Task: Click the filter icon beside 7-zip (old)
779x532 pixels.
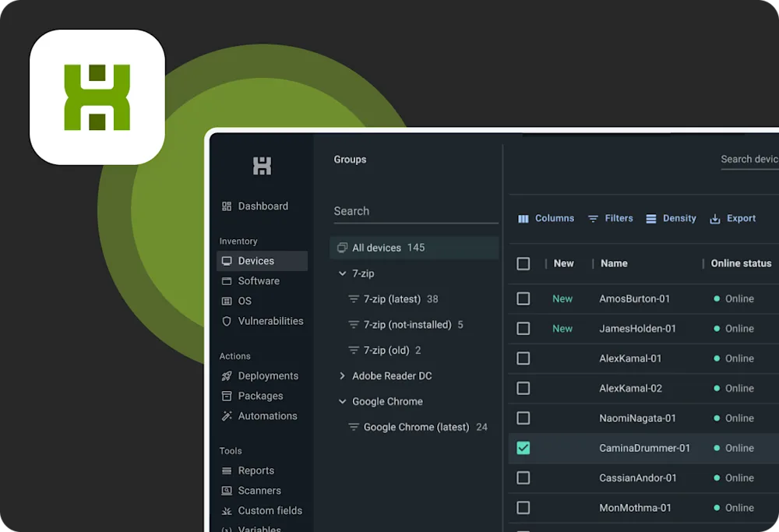Action: 353,351
